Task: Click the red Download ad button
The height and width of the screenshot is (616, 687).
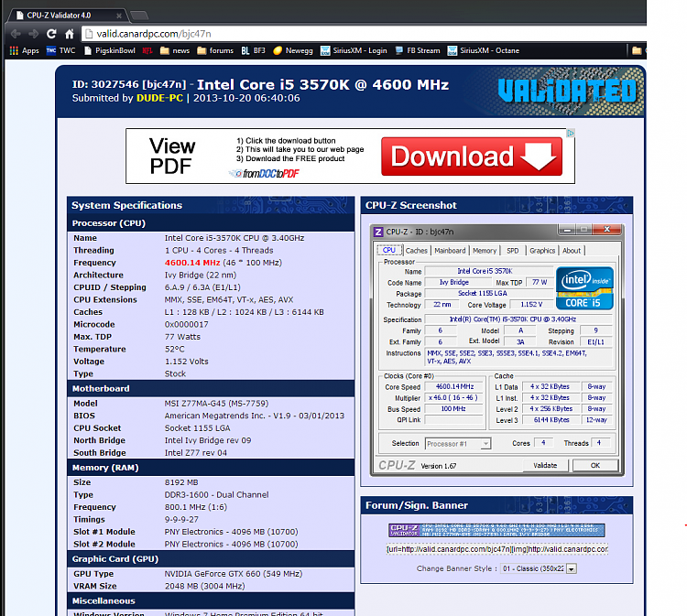Action: coord(472,157)
